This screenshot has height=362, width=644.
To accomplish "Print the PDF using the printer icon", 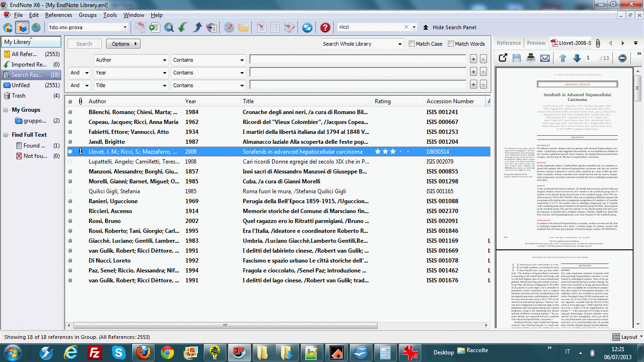I will pyautogui.click(x=531, y=58).
